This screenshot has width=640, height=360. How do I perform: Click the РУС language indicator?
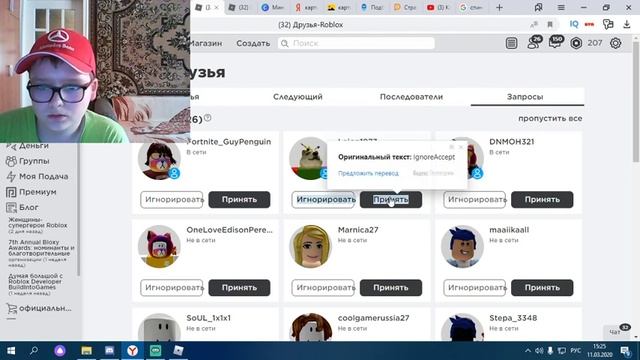(576, 351)
